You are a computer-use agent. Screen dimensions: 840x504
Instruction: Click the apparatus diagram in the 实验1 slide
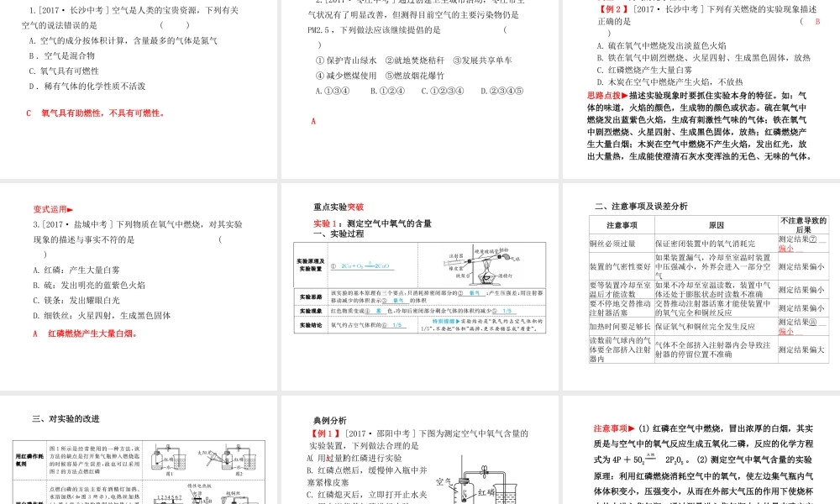[481, 265]
